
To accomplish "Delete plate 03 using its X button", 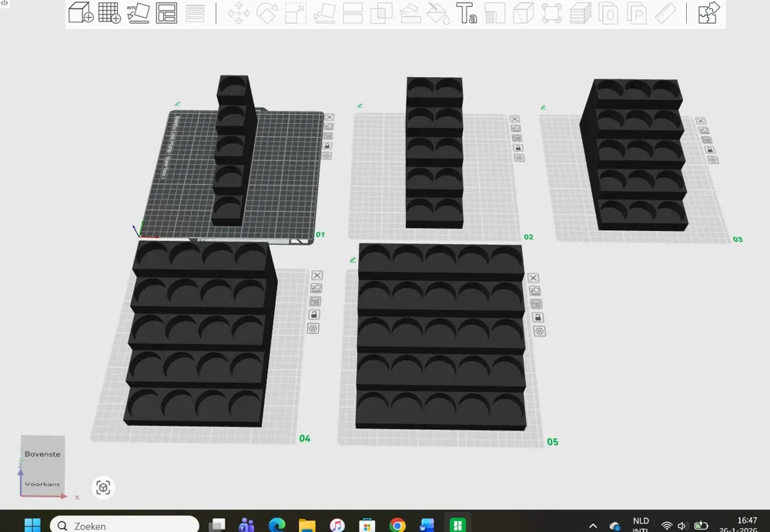I will click(701, 120).
